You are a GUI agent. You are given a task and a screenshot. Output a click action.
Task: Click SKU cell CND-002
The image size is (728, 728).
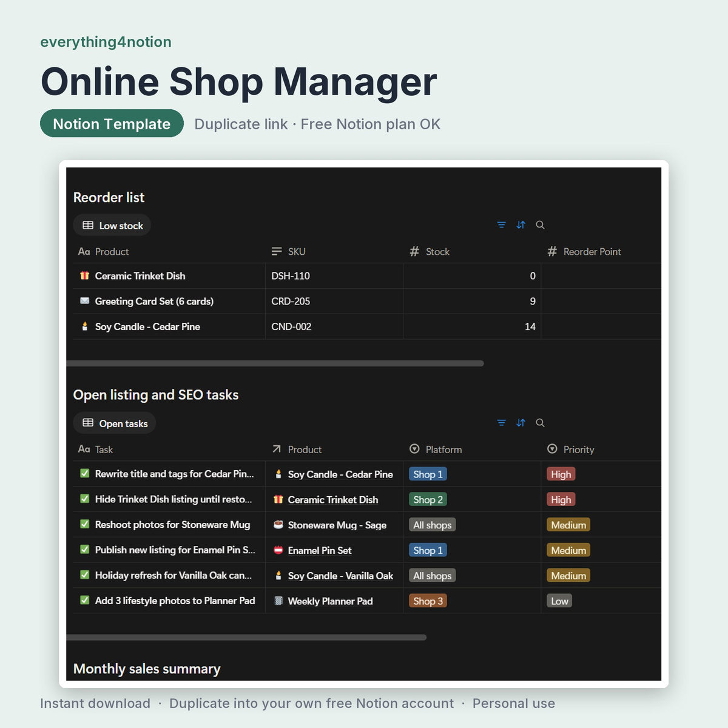point(291,326)
